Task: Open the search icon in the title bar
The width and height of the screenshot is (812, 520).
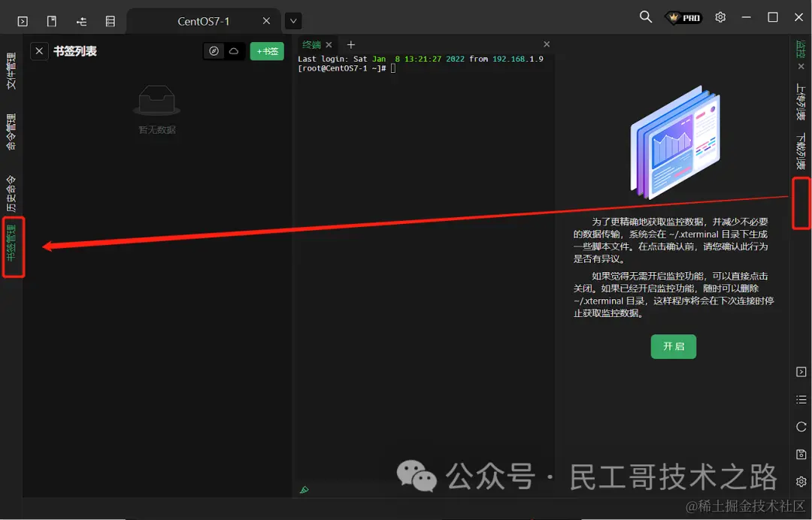Action: [x=645, y=16]
